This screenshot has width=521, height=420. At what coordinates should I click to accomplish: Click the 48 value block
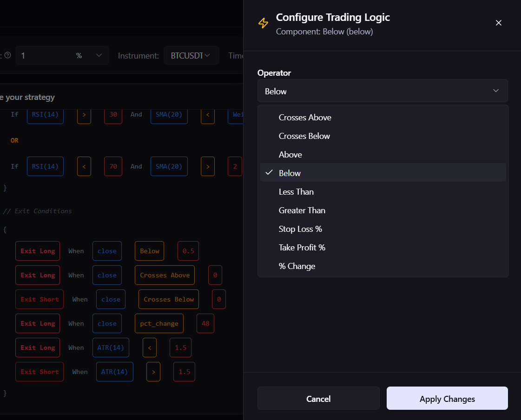point(205,323)
